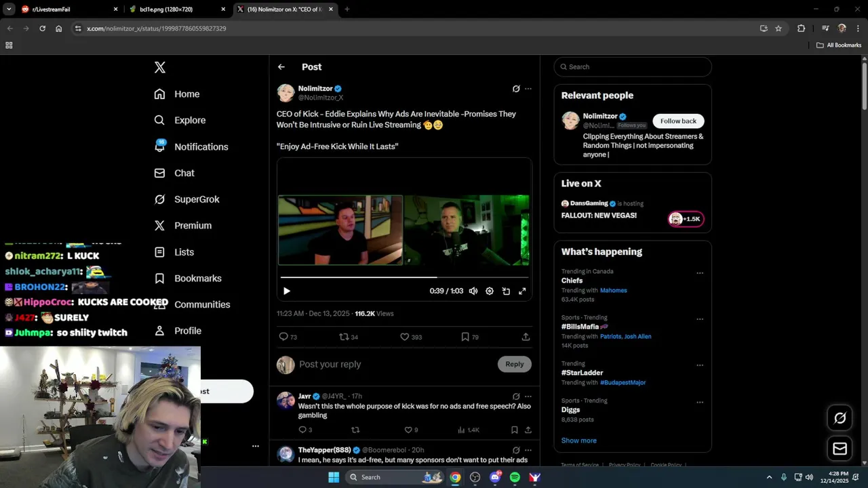The height and width of the screenshot is (488, 868).
Task: Click the Grok icon on Nolimitzor's post
Action: pos(516,89)
